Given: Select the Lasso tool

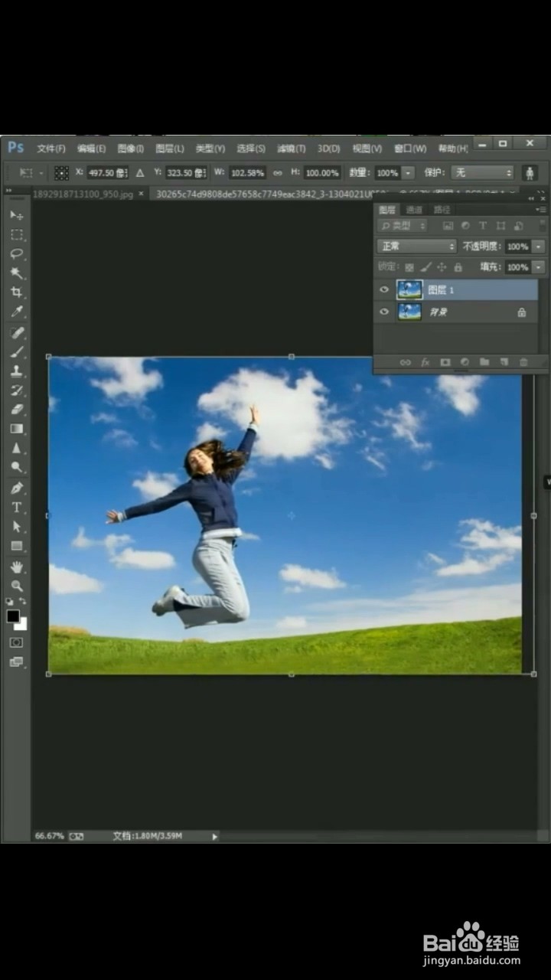Looking at the screenshot, I should pos(16,254).
